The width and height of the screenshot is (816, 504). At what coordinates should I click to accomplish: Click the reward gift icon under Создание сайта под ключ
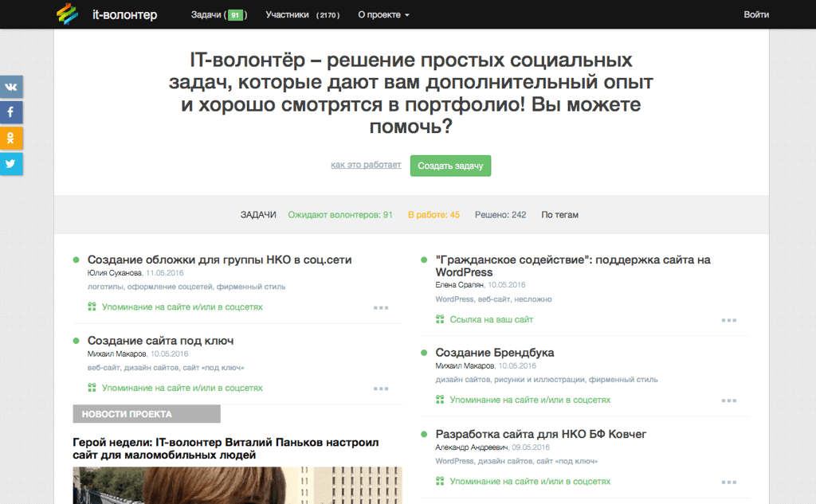pyautogui.click(x=92, y=388)
